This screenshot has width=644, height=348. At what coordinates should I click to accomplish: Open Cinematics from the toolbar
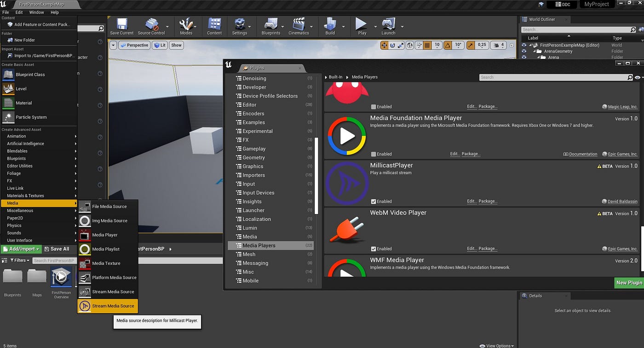pos(299,26)
